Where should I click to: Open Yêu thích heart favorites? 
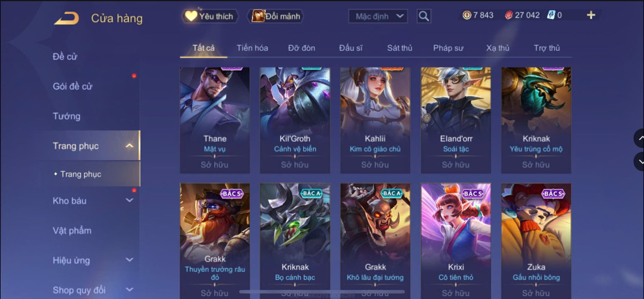(210, 16)
